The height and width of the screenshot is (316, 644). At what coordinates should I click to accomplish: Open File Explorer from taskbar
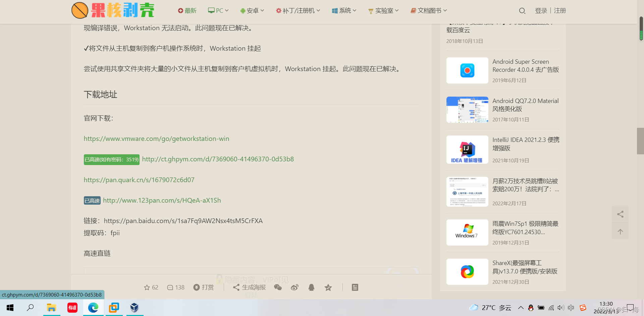[51, 308]
